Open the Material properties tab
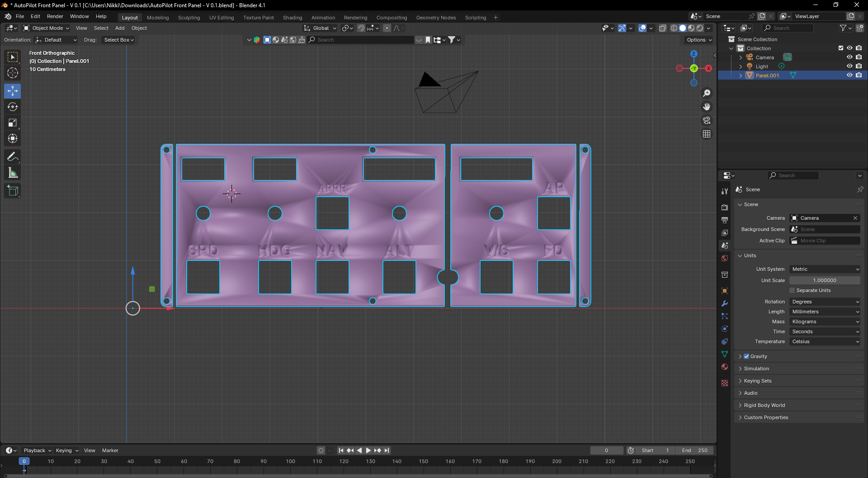868x478 pixels. tap(725, 367)
